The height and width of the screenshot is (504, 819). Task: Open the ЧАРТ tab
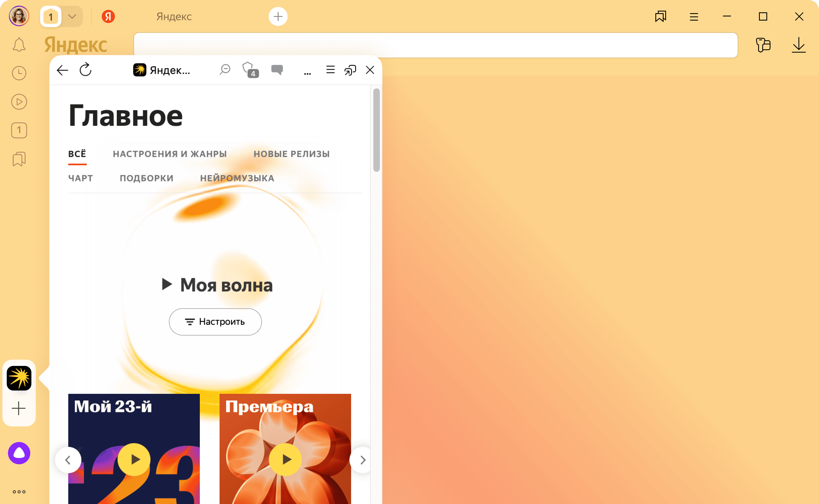(x=81, y=178)
